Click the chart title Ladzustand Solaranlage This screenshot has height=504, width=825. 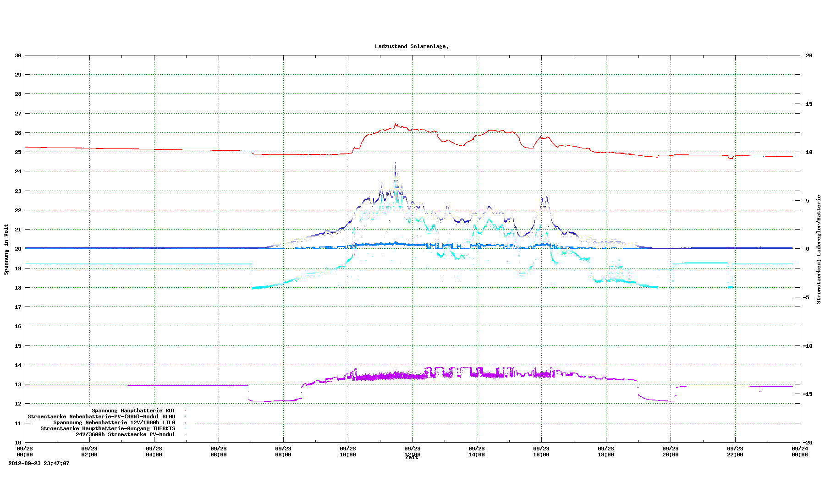tap(412, 46)
